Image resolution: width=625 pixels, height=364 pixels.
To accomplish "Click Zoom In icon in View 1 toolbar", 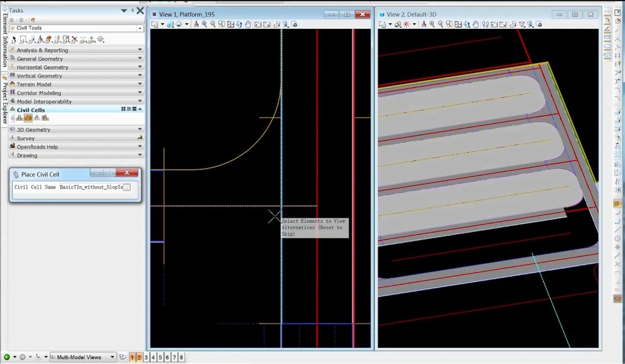I will pyautogui.click(x=205, y=24).
